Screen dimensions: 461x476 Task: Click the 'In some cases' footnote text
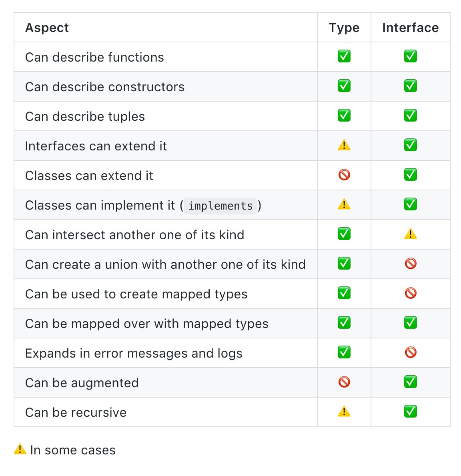click(73, 450)
